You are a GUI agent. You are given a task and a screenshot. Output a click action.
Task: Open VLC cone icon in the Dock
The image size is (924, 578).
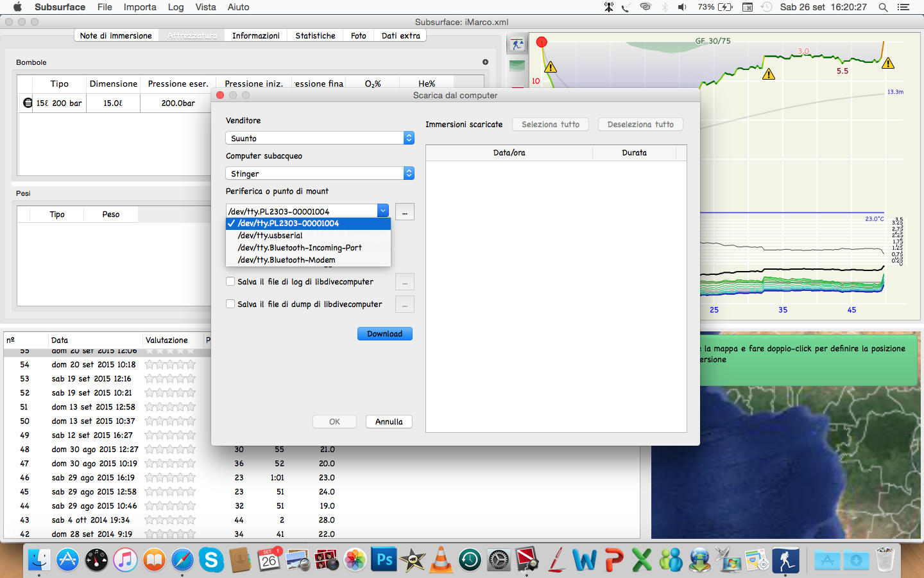point(441,560)
